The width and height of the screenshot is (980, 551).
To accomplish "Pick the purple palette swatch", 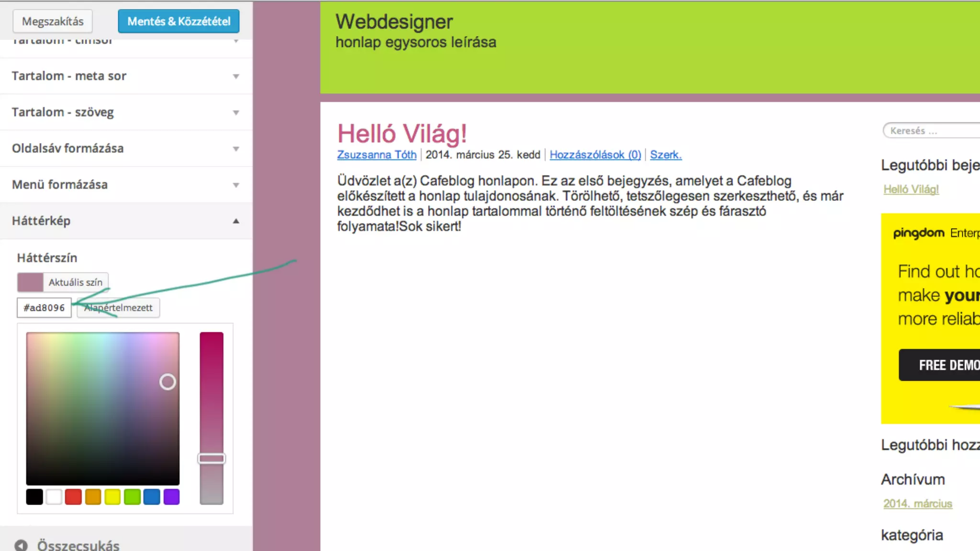I will (171, 497).
